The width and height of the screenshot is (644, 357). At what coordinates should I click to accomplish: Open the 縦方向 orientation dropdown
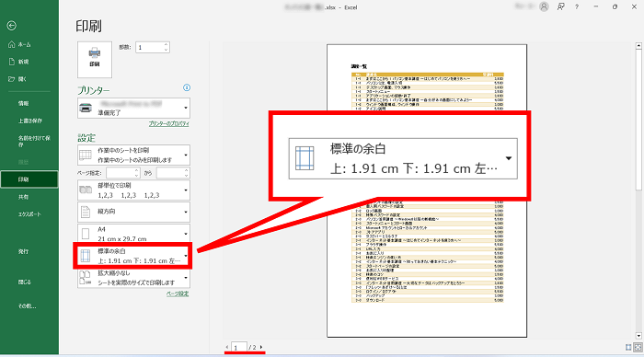[134, 212]
